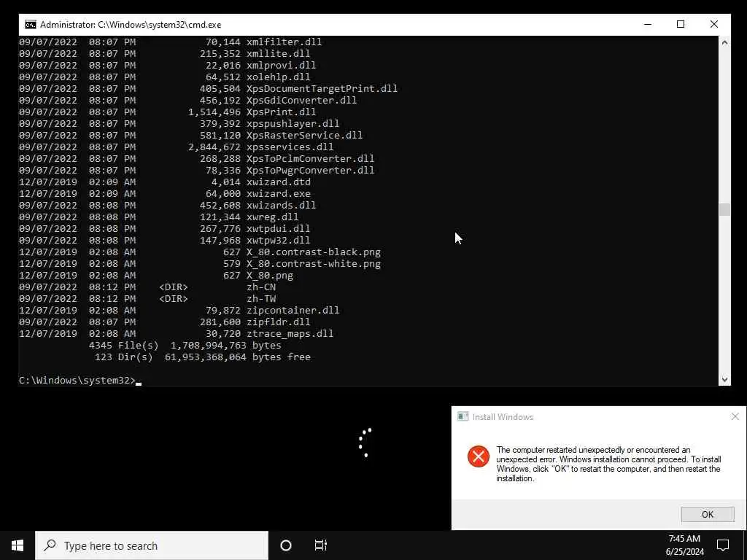The width and height of the screenshot is (747, 560).
Task: Click the C:\Windows\system32> prompt line
Action: tap(77, 380)
